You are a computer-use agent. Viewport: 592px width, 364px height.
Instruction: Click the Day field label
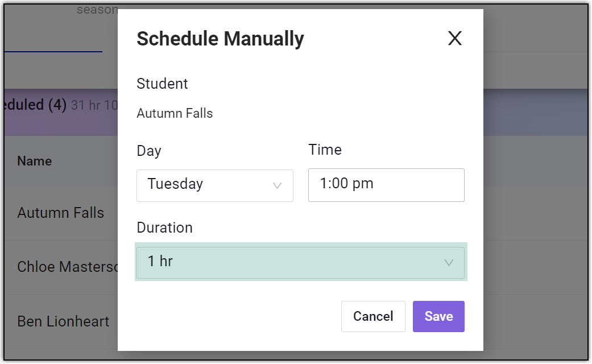[149, 151]
